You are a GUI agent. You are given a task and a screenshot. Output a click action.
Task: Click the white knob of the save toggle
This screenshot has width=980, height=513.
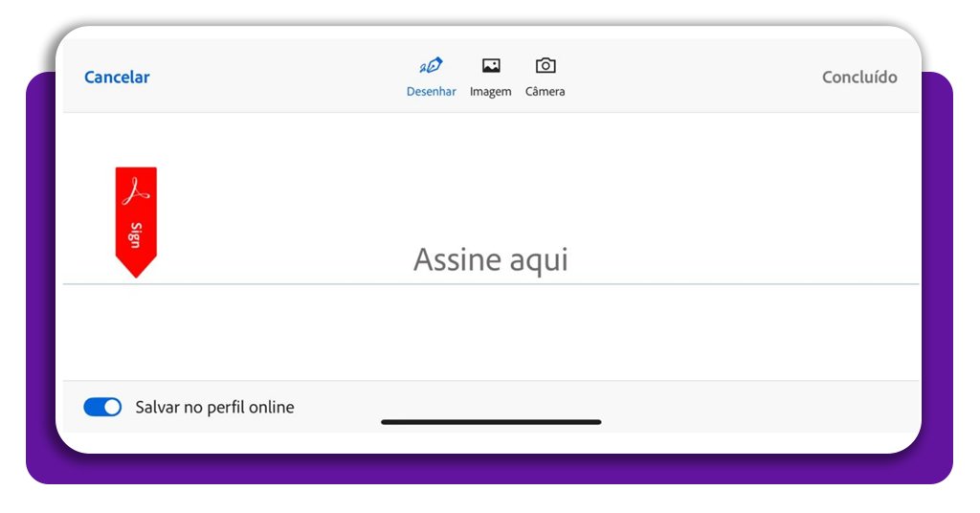point(112,407)
